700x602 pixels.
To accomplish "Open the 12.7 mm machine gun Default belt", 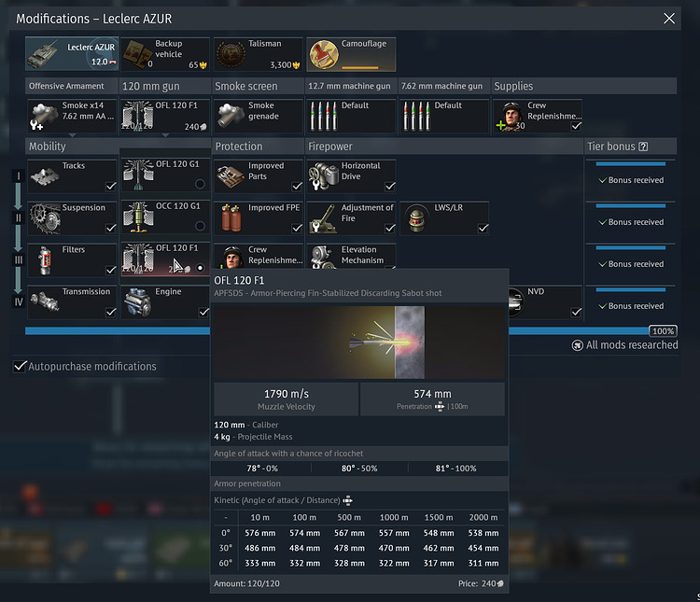I will pyautogui.click(x=352, y=117).
